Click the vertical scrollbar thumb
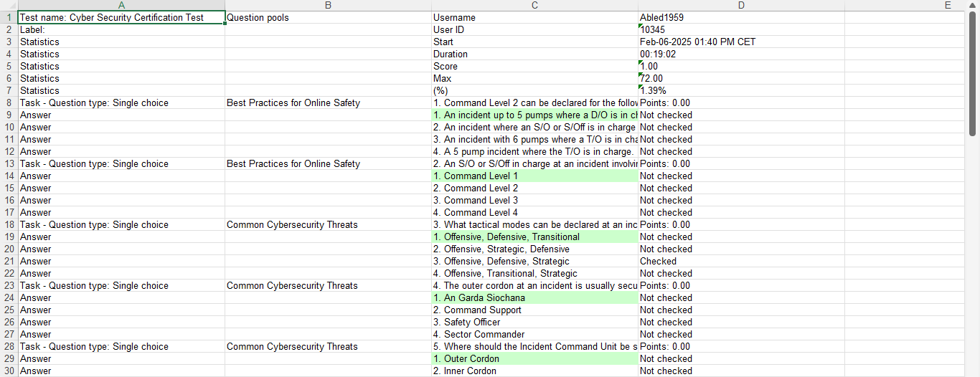This screenshot has width=980, height=377. click(973, 72)
